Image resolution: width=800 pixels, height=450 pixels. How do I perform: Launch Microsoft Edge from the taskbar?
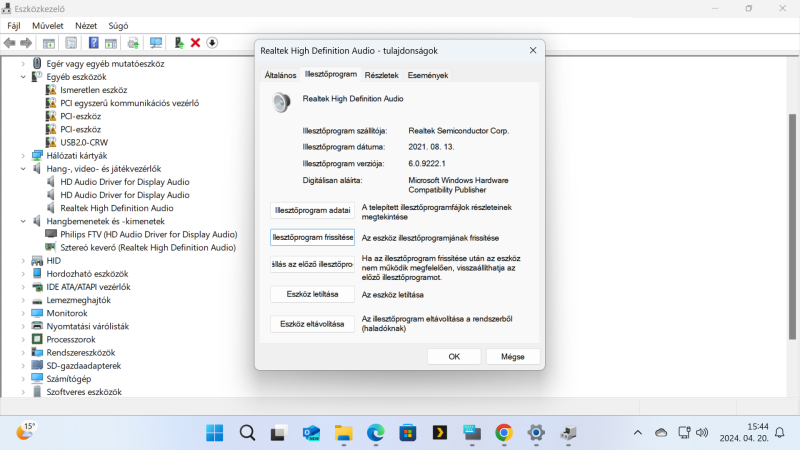[x=376, y=433]
